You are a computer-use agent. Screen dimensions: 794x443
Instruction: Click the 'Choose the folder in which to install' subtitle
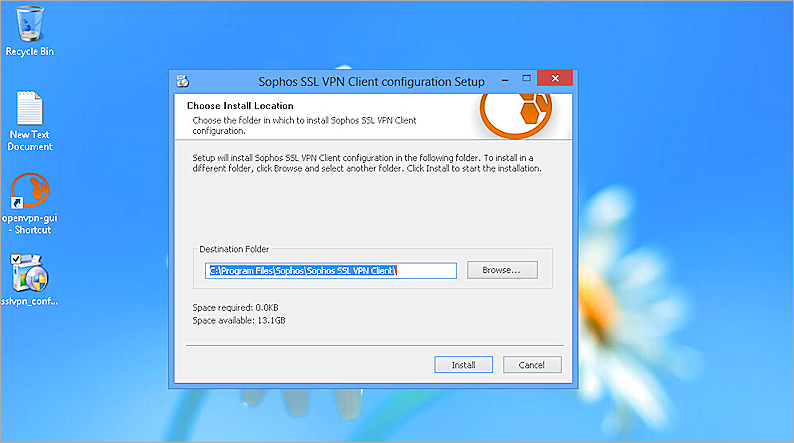point(304,126)
